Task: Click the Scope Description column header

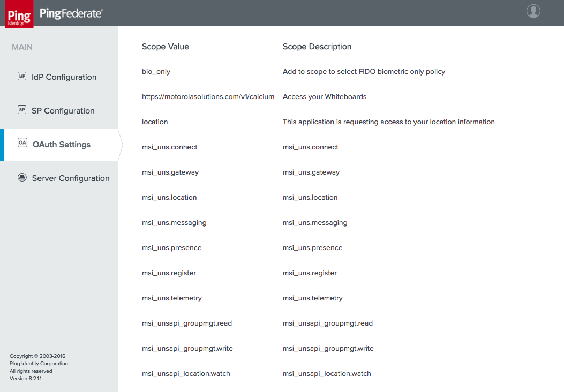Action: 317,47
